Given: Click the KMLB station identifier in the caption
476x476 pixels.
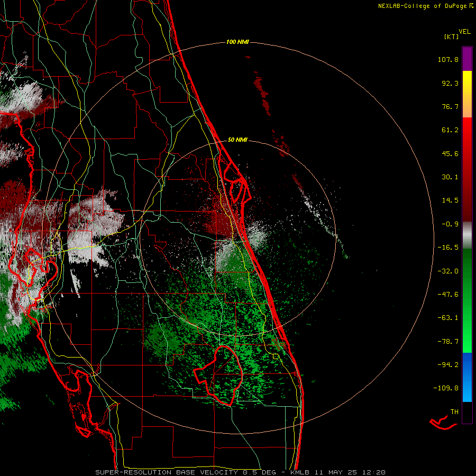Looking at the screenshot, I should 300,472.
